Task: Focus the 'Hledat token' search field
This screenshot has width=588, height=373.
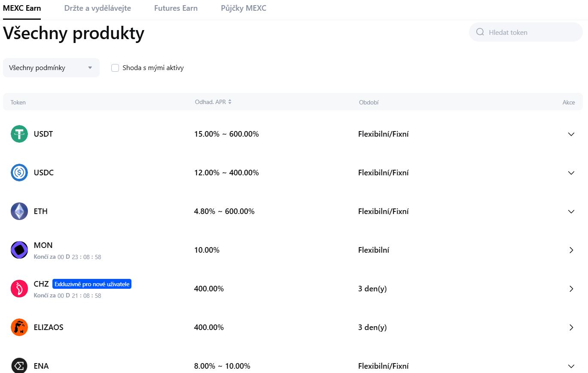Action: click(530, 32)
